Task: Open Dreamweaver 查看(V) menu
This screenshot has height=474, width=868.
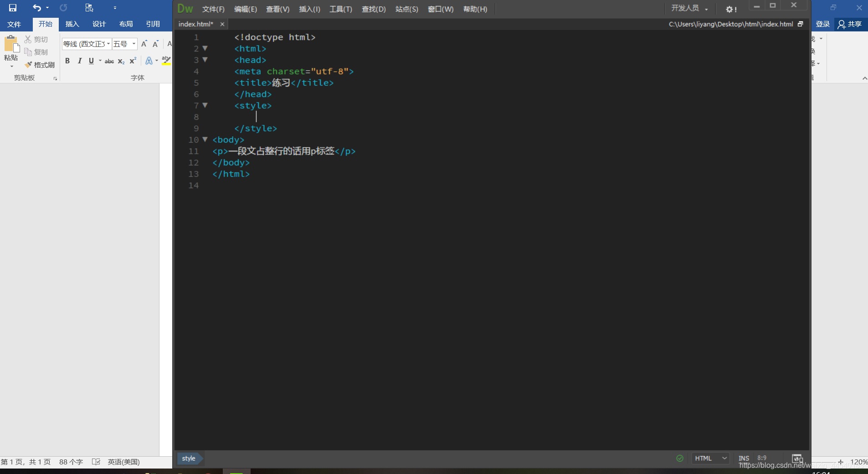Action: tap(278, 9)
